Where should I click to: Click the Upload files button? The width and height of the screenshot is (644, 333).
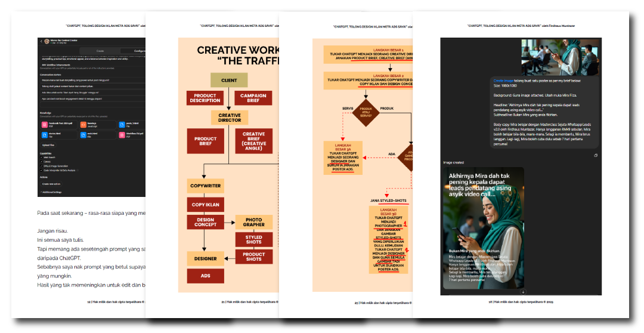[48, 145]
